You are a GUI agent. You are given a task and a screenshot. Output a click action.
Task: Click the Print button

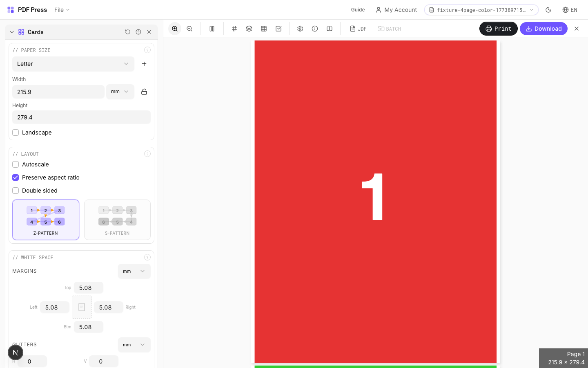pyautogui.click(x=498, y=29)
